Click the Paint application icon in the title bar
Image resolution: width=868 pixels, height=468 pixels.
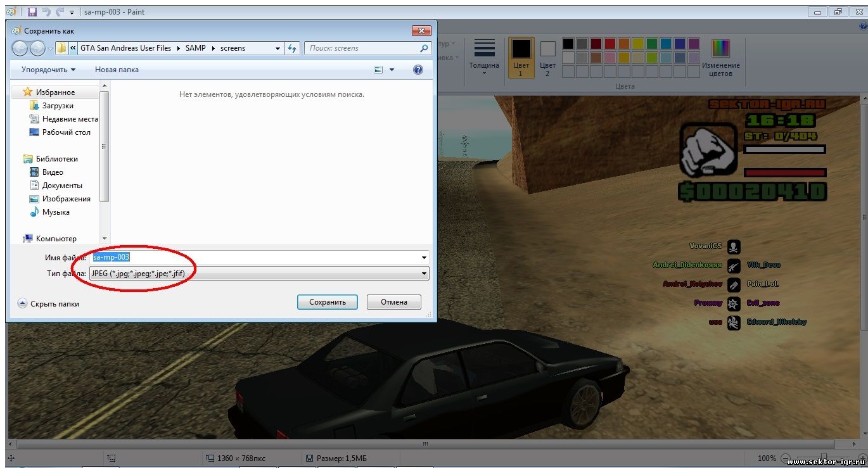point(10,11)
